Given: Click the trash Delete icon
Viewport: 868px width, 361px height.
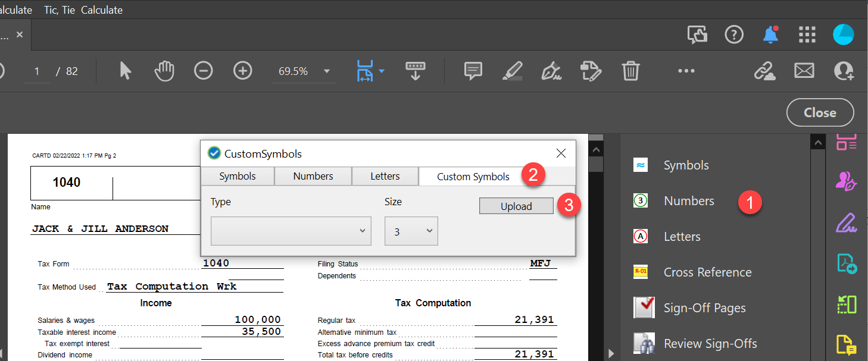Looking at the screenshot, I should pyautogui.click(x=631, y=71).
